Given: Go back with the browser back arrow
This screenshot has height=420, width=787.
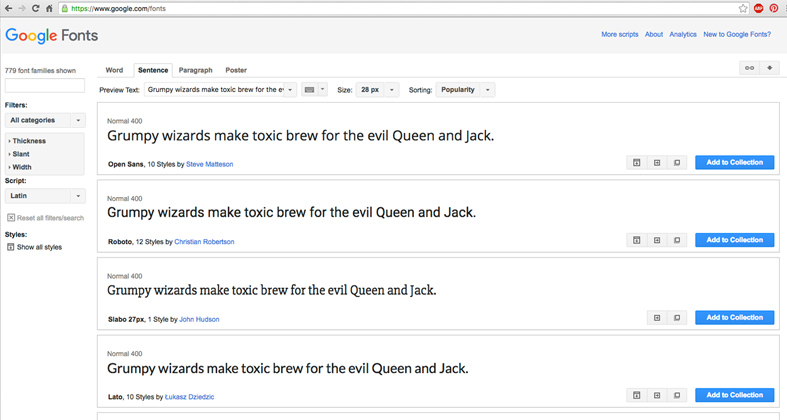Looking at the screenshot, I should [9, 9].
